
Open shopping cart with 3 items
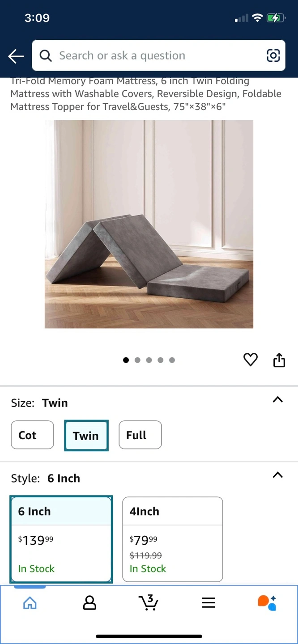149,602
